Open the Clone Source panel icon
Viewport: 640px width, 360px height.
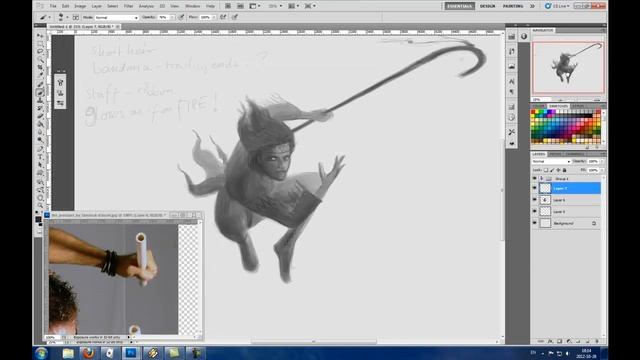click(x=60, y=93)
